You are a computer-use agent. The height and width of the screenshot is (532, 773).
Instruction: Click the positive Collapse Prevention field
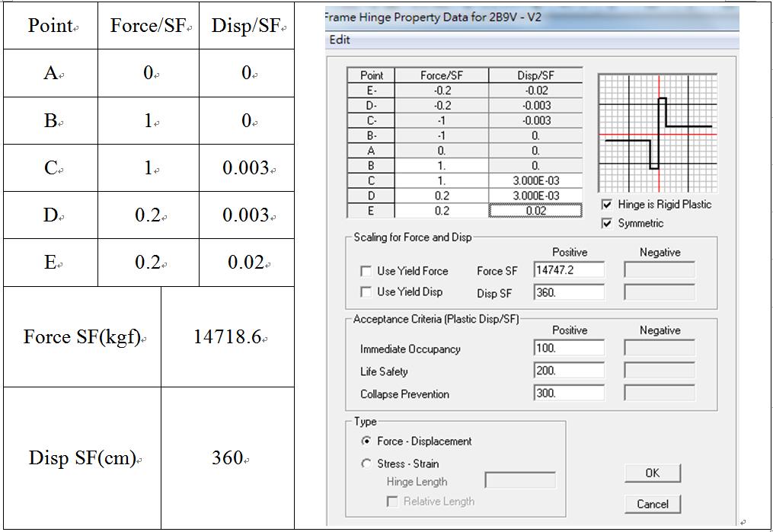pos(569,393)
